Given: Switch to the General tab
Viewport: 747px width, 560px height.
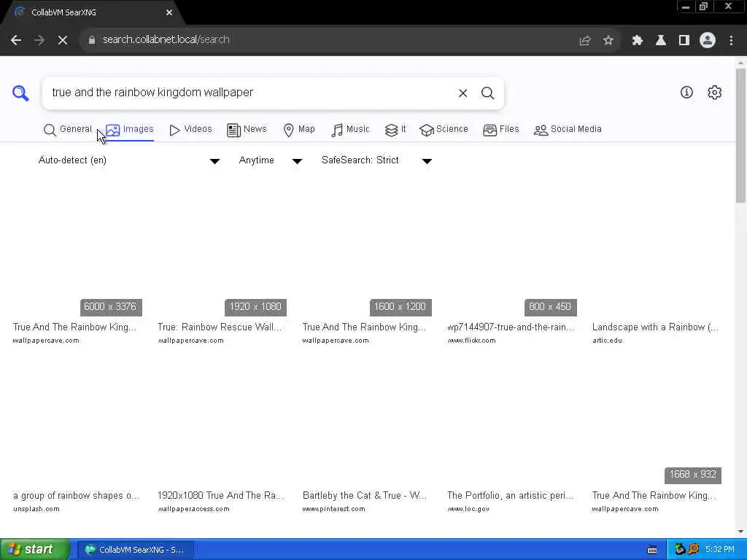Looking at the screenshot, I should [x=68, y=130].
